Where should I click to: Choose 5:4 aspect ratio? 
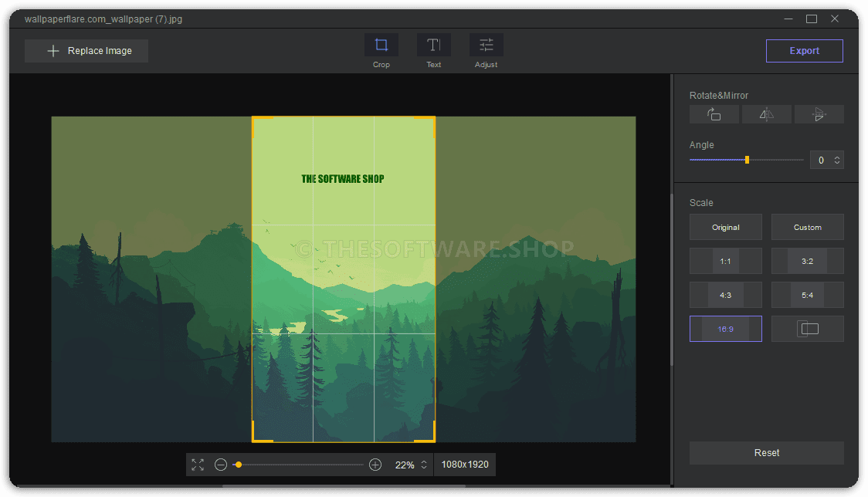pyautogui.click(x=808, y=295)
